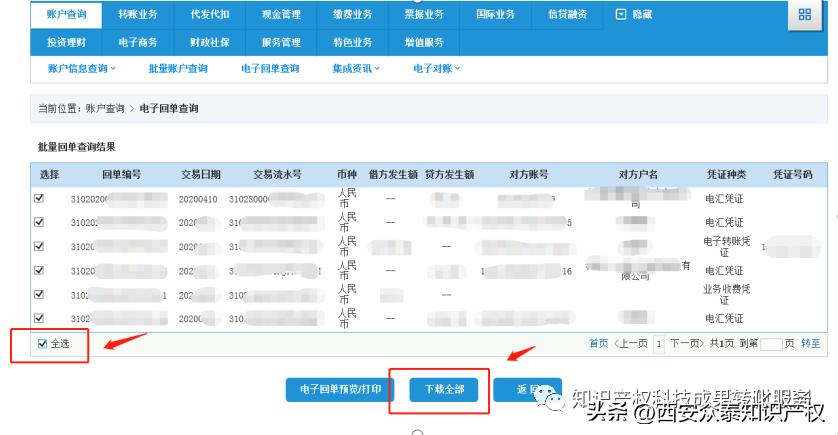Click the 下载全部 button
Image resolution: width=838 pixels, height=435 pixels.
click(x=444, y=390)
